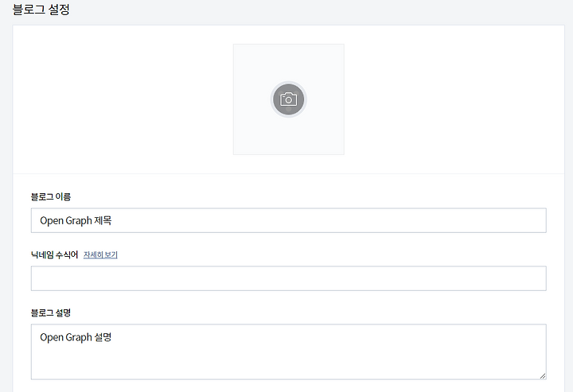Place cursor on 'Open Graph 제목' text
The height and width of the screenshot is (392, 573).
click(x=76, y=221)
